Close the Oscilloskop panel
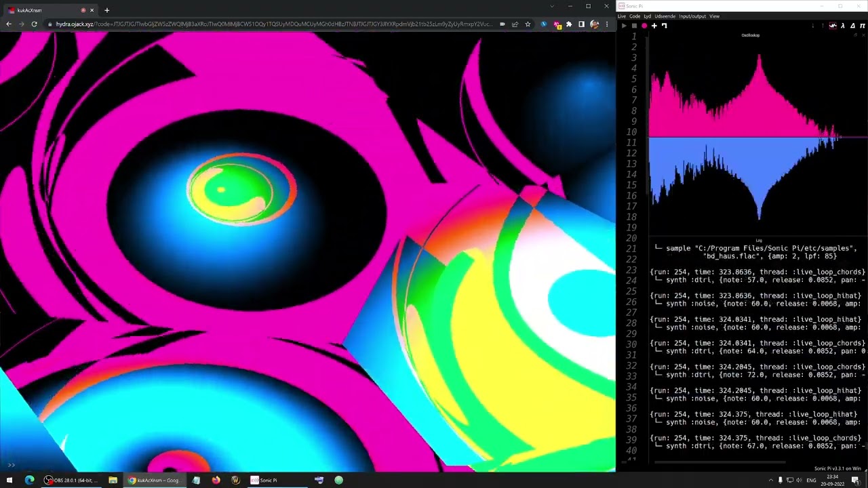868x488 pixels. pyautogui.click(x=863, y=35)
